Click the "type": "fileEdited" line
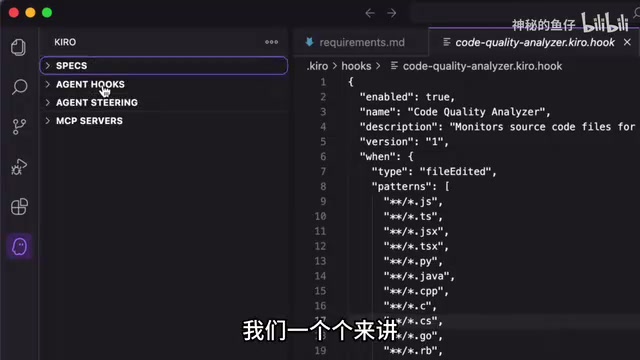The image size is (640, 360). pos(434,171)
